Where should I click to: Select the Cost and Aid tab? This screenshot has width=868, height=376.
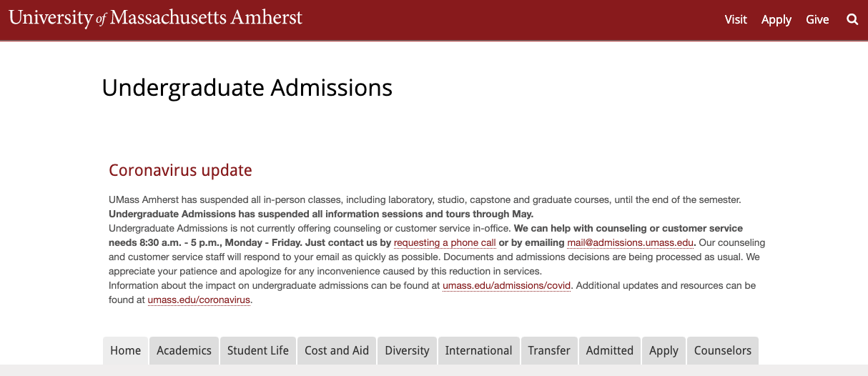(x=337, y=350)
